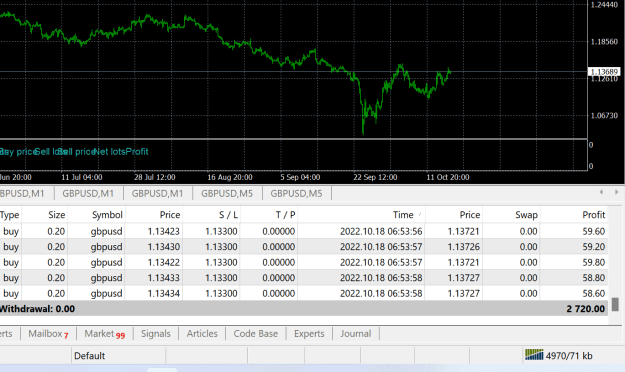Sort trades by Size column header

click(57, 215)
